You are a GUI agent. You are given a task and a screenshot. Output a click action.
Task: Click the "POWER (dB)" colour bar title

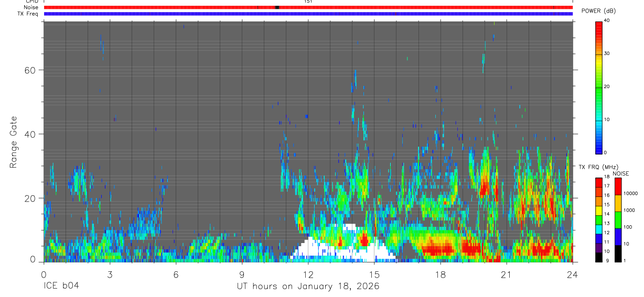598,12
